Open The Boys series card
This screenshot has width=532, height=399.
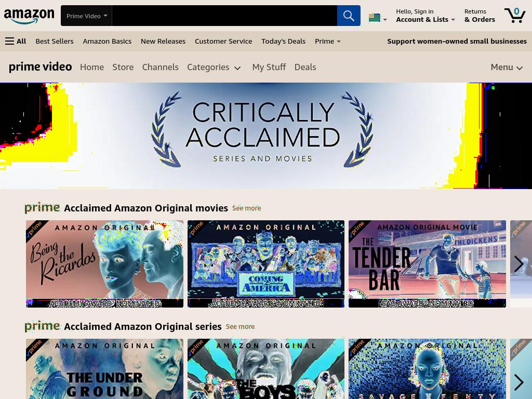[x=266, y=369]
